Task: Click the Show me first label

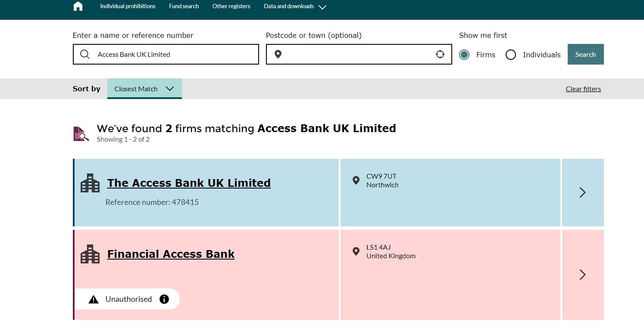Action: [483, 35]
